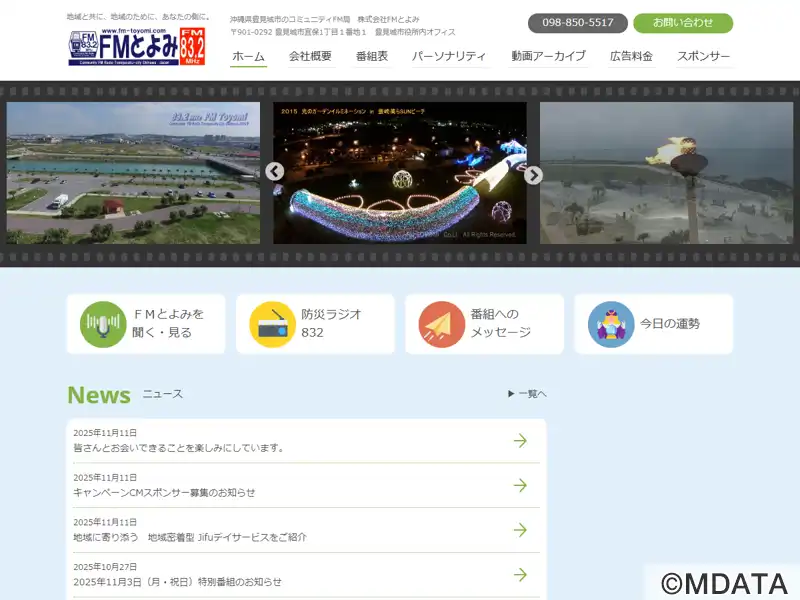Click the 今日の運勢 fortune teller icon
Image resolution: width=800 pixels, height=600 pixels.
pyautogui.click(x=611, y=324)
